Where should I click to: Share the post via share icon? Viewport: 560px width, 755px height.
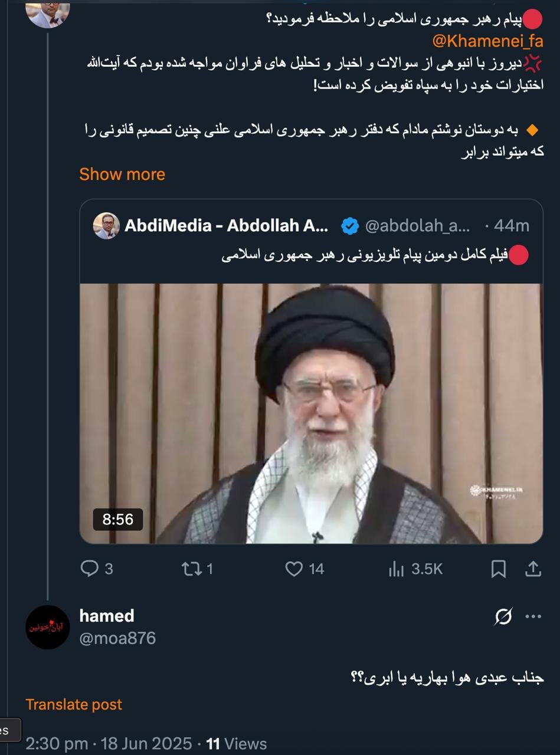(x=533, y=569)
